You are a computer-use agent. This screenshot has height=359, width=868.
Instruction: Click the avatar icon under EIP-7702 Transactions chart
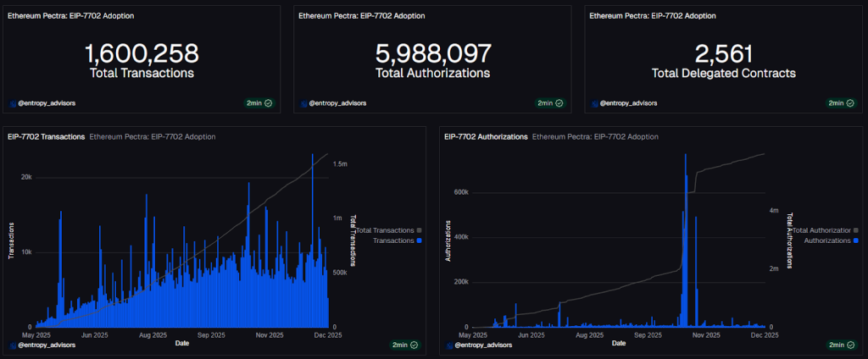pos(13,345)
